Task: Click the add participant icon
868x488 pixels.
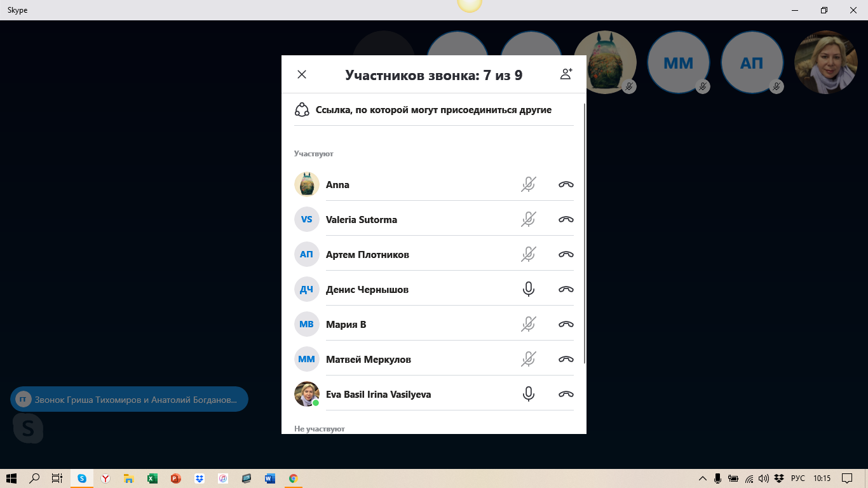Action: [566, 74]
